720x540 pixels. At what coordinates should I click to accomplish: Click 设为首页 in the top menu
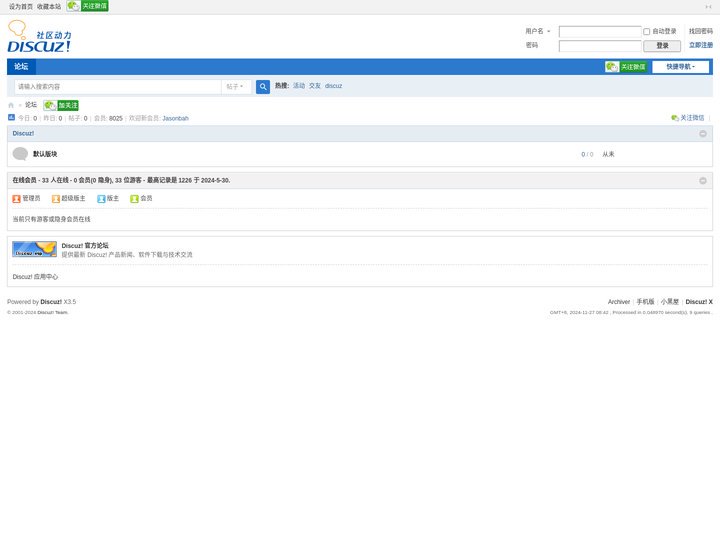point(20,6)
